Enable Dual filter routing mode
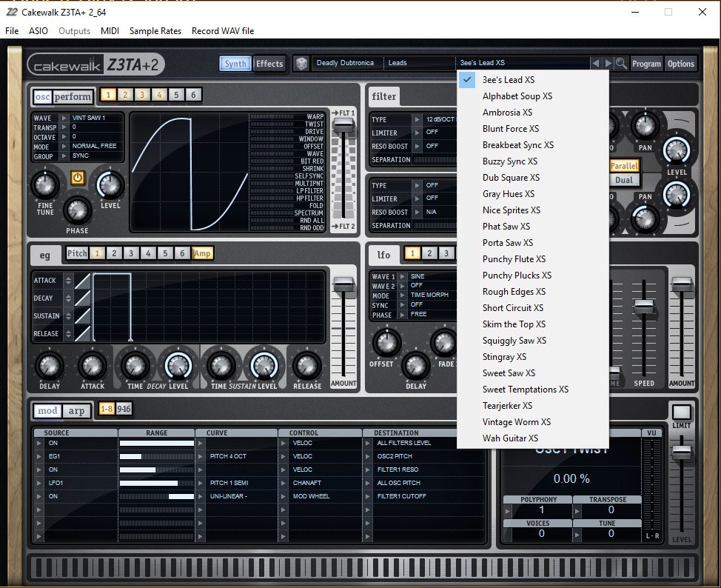This screenshot has width=721, height=588. click(x=624, y=179)
